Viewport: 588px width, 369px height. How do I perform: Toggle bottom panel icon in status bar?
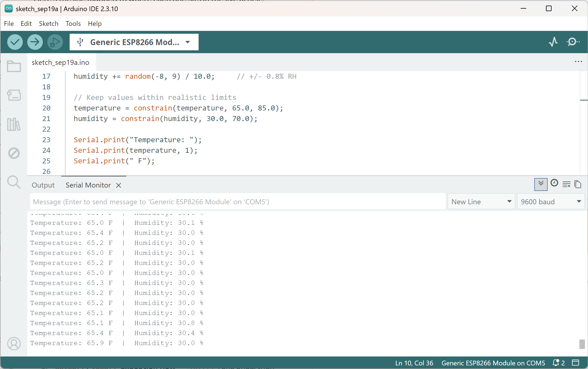575,363
